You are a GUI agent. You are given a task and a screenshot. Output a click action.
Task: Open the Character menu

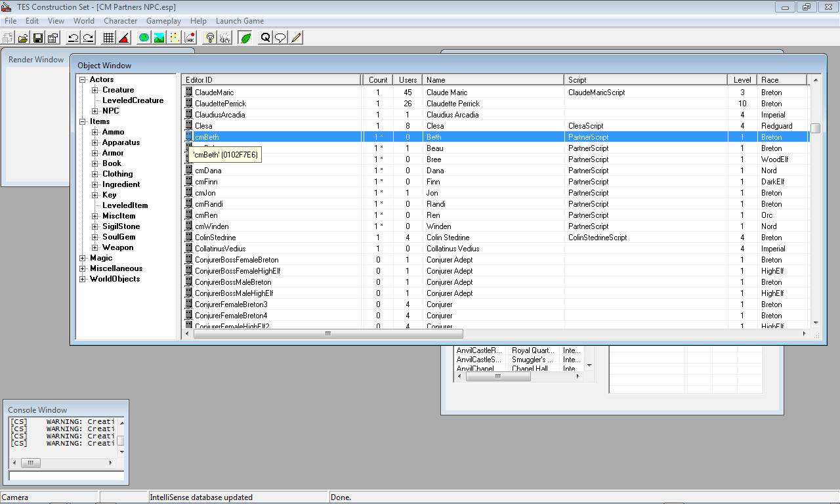(120, 21)
